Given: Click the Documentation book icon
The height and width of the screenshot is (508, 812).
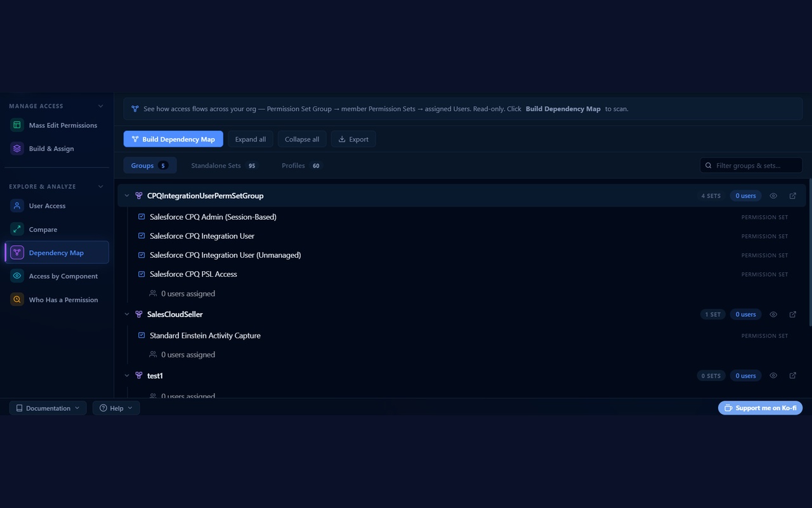Looking at the screenshot, I should click(20, 408).
